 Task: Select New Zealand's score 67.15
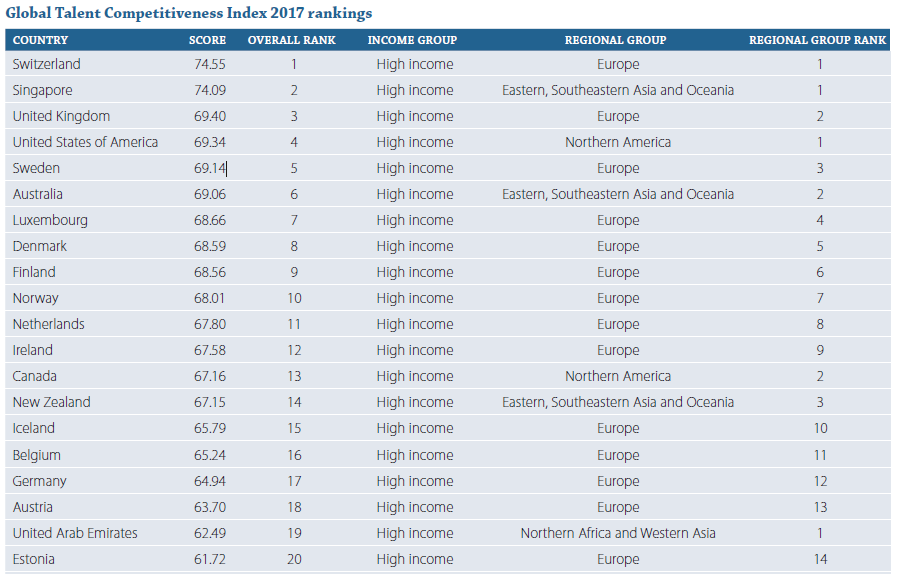(210, 402)
